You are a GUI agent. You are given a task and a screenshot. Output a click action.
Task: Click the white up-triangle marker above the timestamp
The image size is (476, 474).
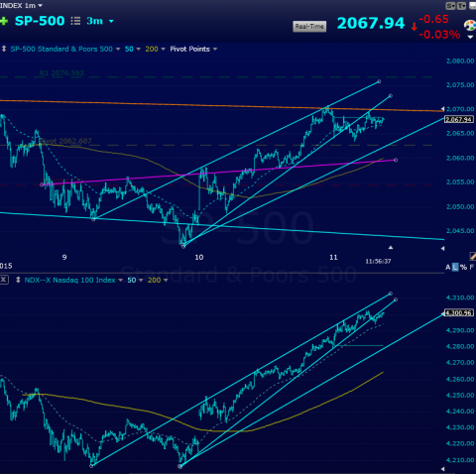pos(391,247)
